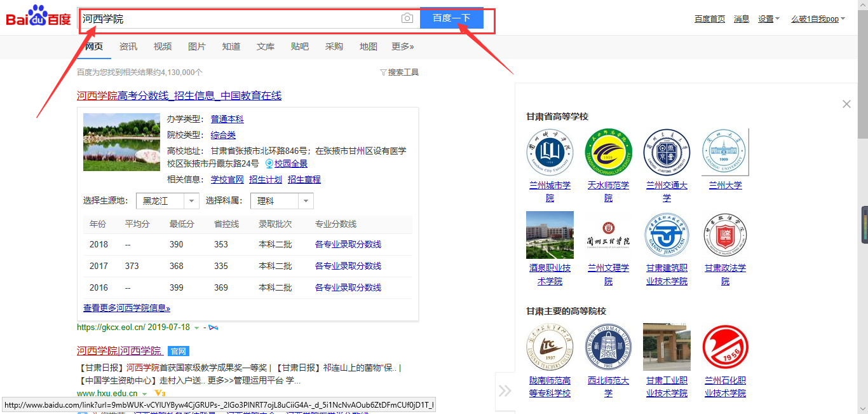This screenshot has height=414, width=868.
Task: Open 河西学院高考分数线 result title
Action: 179,96
